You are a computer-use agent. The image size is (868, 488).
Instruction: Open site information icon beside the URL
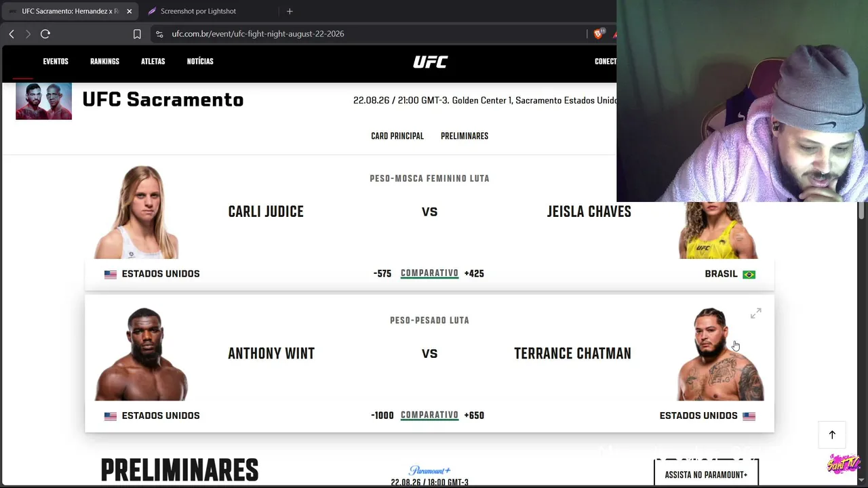pos(159,34)
